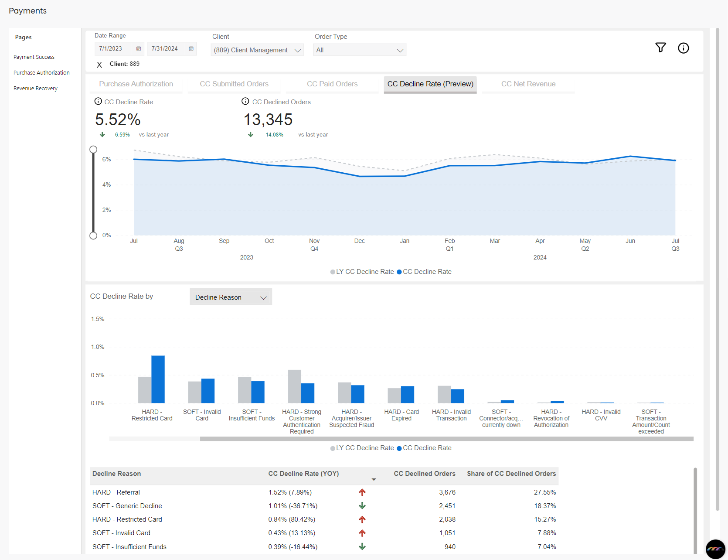Open the Purchase Authorization page link
The image size is (728, 560).
41,73
